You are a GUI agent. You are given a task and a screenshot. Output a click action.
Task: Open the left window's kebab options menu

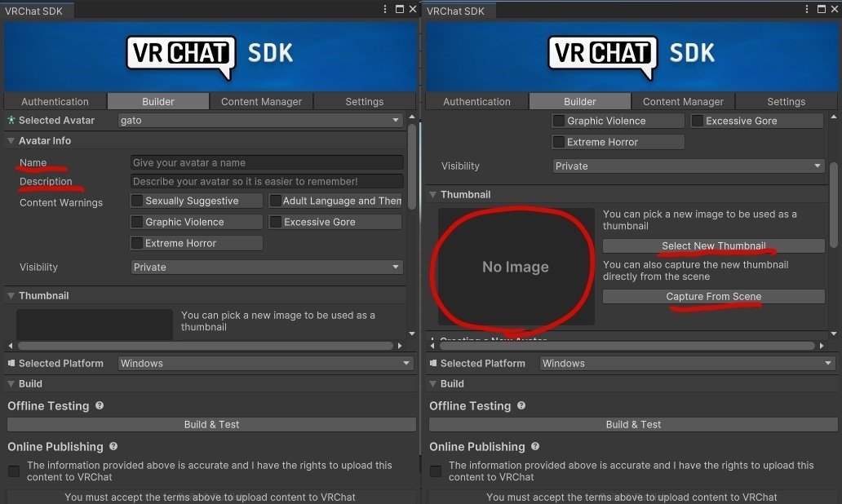click(385, 9)
